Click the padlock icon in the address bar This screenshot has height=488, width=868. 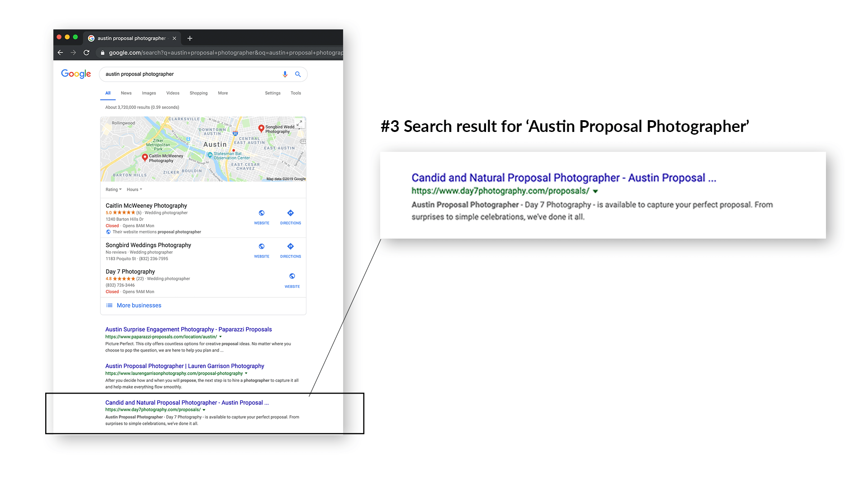tap(103, 53)
